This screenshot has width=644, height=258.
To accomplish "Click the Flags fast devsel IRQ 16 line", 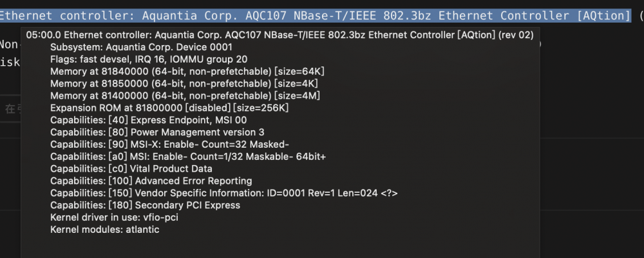I will [x=149, y=60].
